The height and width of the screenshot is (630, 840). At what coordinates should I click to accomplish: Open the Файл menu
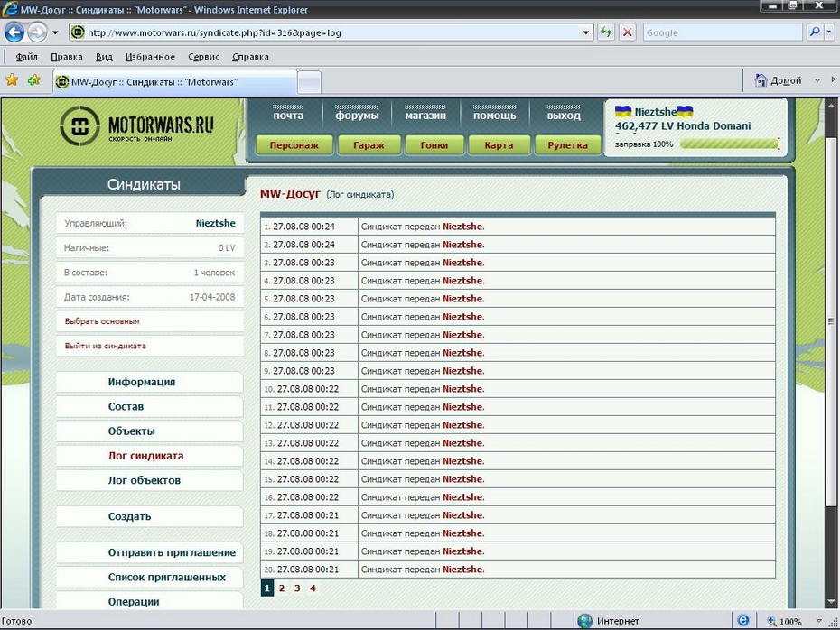pyautogui.click(x=26, y=57)
